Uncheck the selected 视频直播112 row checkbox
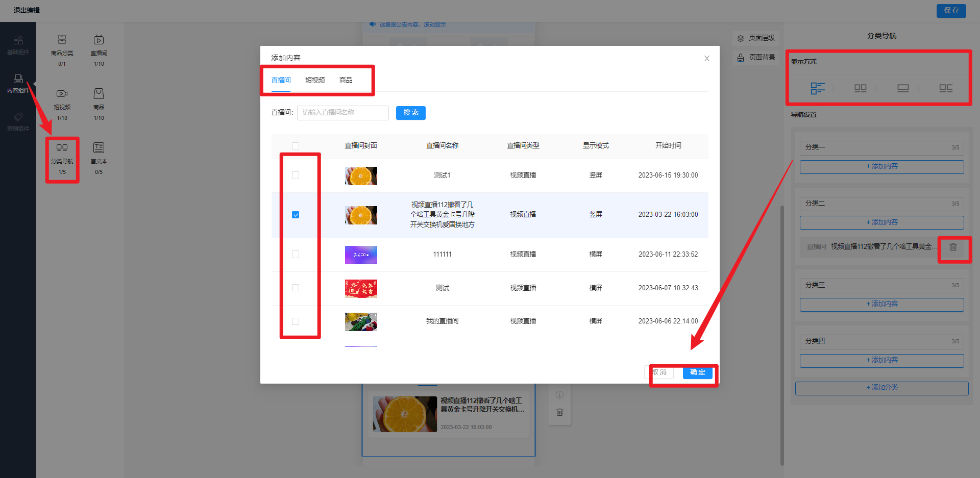This screenshot has height=478, width=980. tap(296, 215)
